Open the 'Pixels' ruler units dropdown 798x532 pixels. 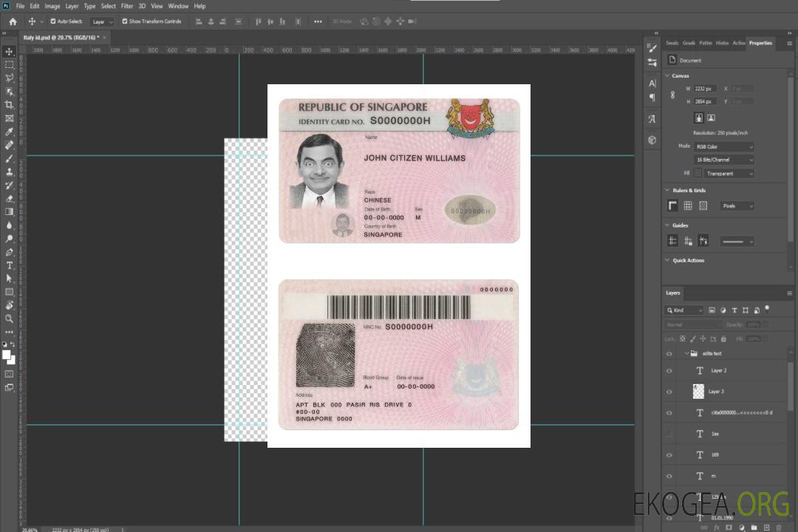point(737,205)
